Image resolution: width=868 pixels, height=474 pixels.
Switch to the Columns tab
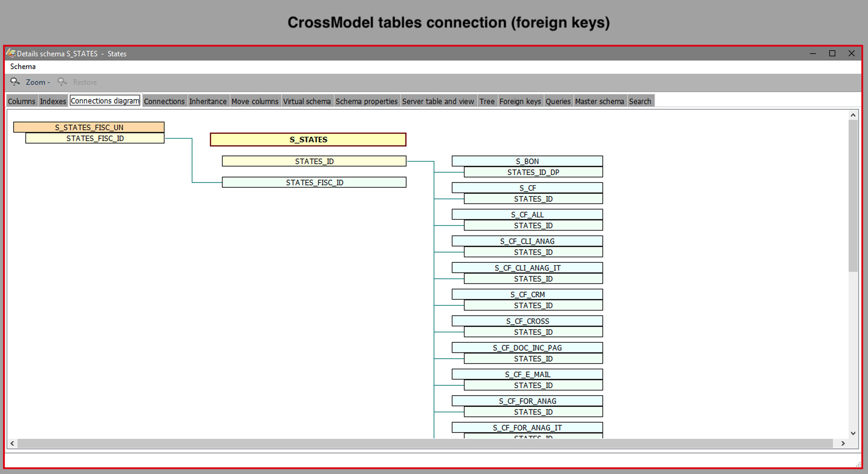tap(21, 101)
